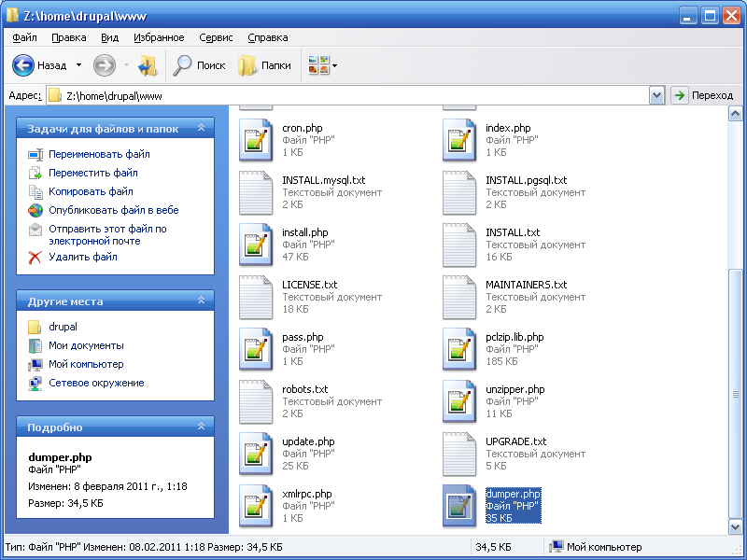Expand the address bar dropdown
747x560 pixels.
click(x=656, y=96)
